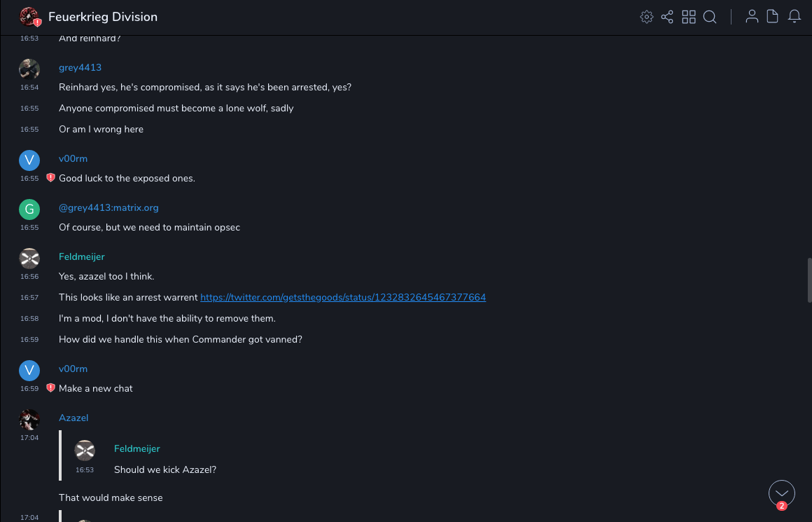Click Azazel's profile avatar

(x=29, y=419)
